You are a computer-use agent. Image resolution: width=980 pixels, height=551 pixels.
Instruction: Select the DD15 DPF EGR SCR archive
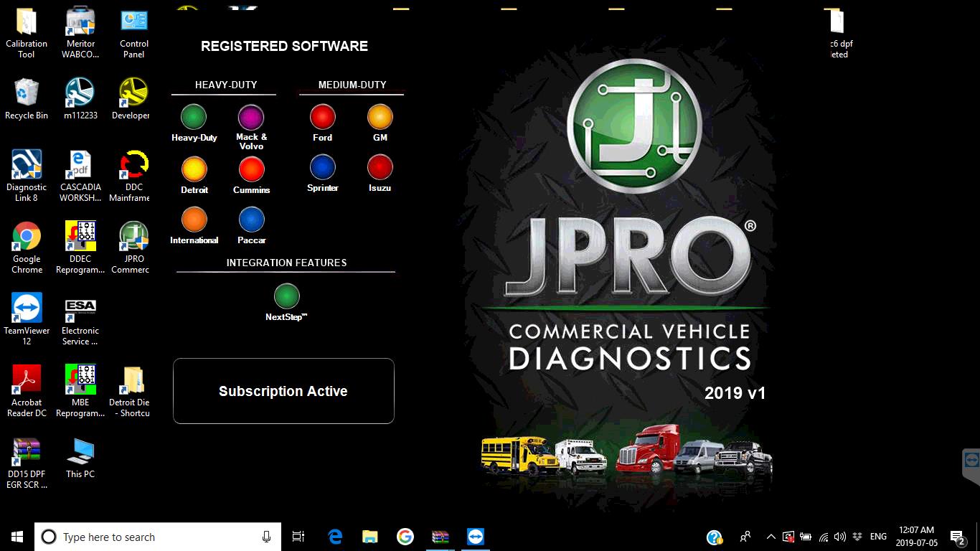point(27,463)
